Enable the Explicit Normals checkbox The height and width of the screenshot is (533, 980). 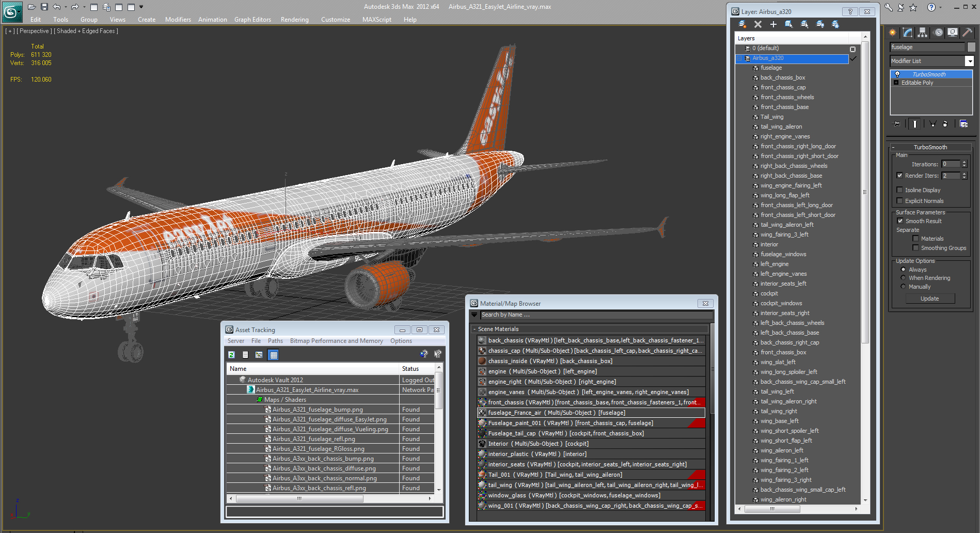899,201
